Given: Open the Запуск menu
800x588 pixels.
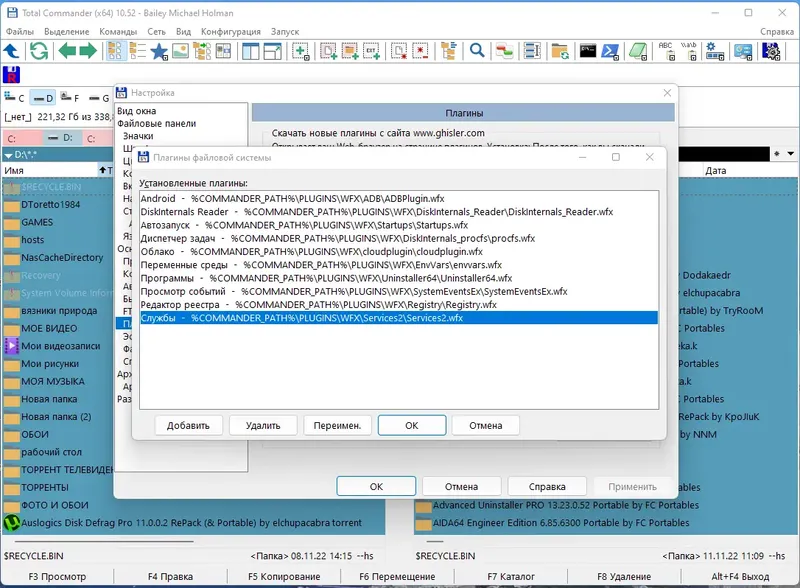Looking at the screenshot, I should click(x=285, y=31).
